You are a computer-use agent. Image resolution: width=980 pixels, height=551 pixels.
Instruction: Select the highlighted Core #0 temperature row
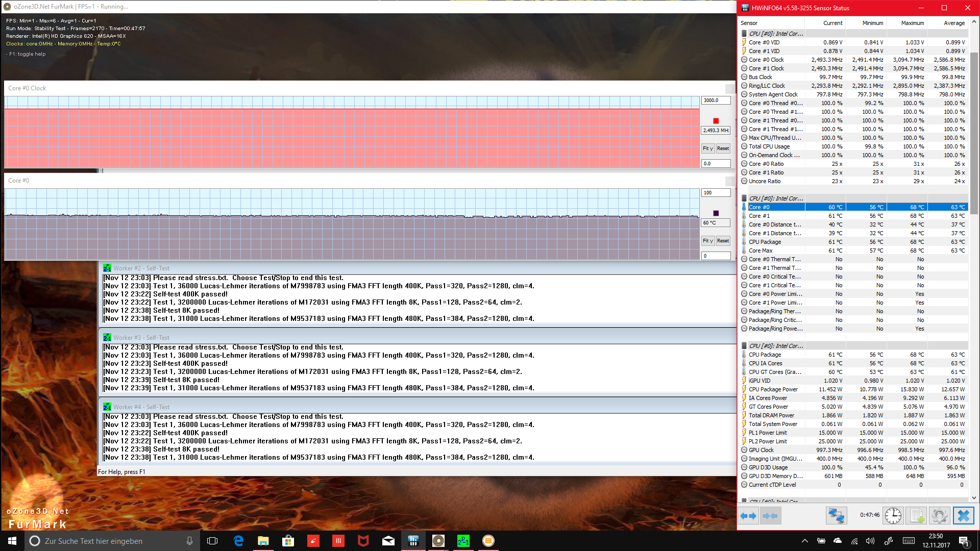point(852,207)
